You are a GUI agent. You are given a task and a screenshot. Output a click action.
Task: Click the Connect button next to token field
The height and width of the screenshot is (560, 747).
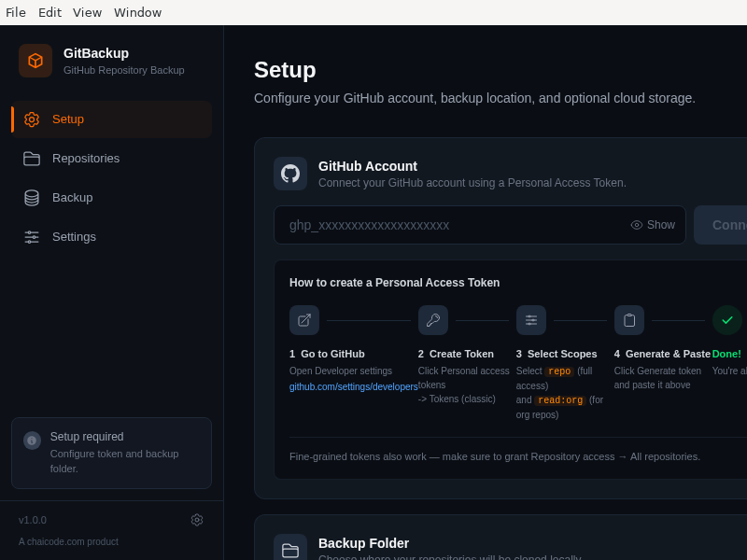pos(720,225)
